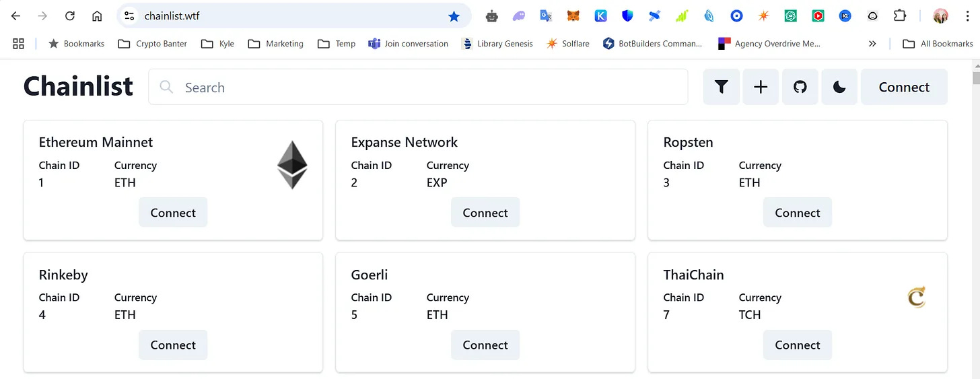The height and width of the screenshot is (379, 980).
Task: Open the Kyle bookmark folder
Action: [x=217, y=44]
